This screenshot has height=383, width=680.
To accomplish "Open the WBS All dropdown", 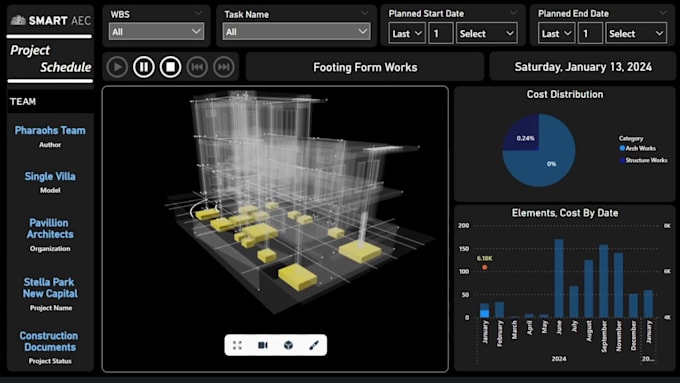I will pos(157,32).
